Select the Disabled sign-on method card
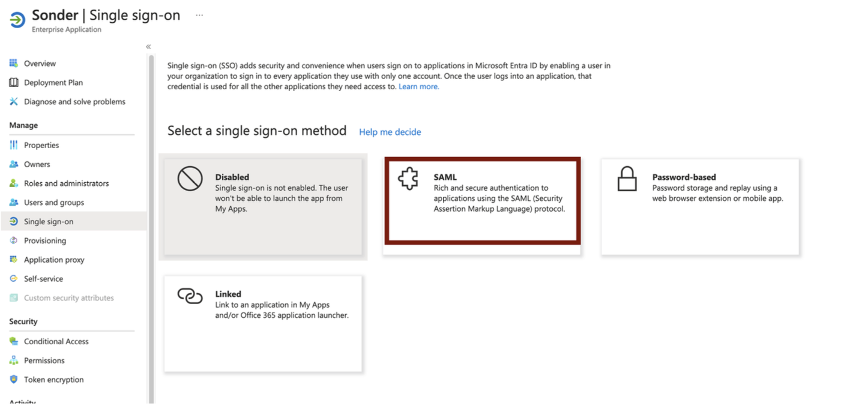The height and width of the screenshot is (415, 868). tap(263, 206)
